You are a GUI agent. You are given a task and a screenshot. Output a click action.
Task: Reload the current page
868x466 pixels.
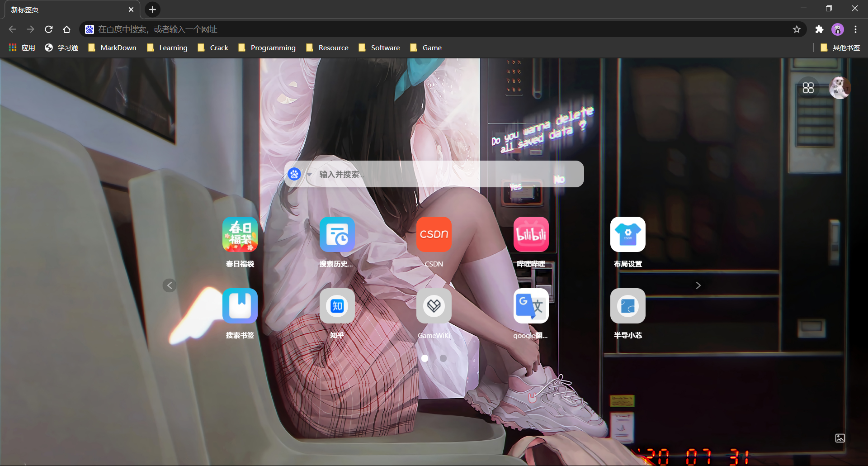(49, 29)
